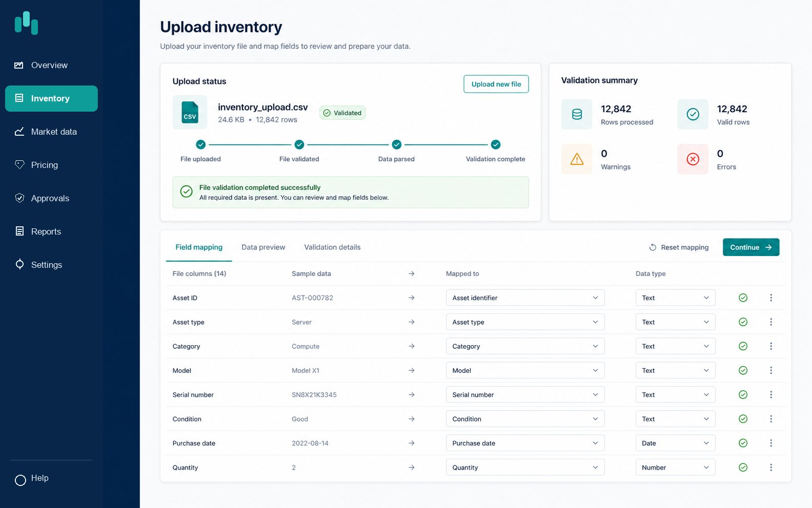Click the valid status check in Model row
Screen dimensions: 812x508
click(x=743, y=370)
